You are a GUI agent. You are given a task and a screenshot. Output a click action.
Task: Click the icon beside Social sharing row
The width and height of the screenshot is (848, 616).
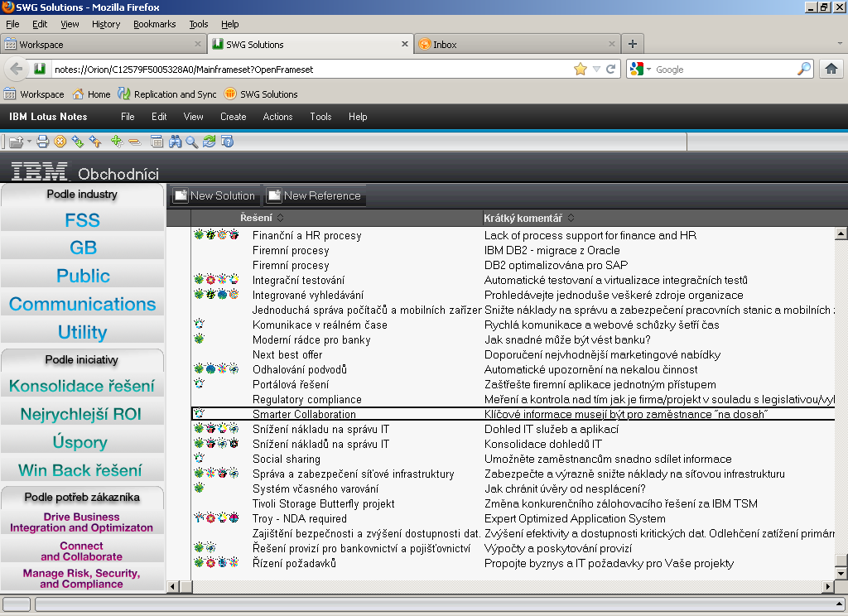[x=199, y=459]
